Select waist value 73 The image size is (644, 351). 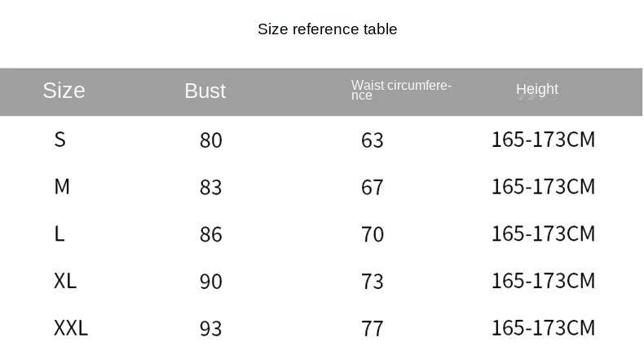372,282
